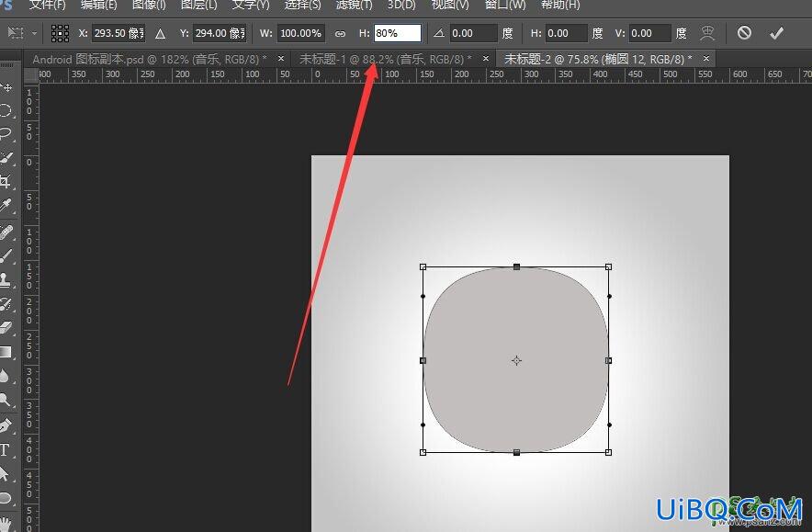Open the 文件(F) menu
812x532 pixels.
tap(48, 5)
